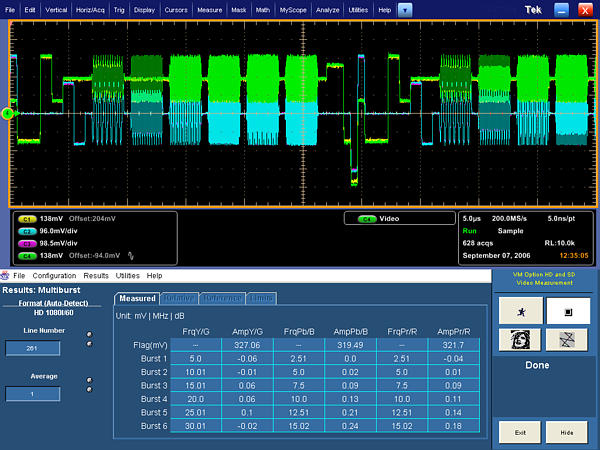Click the face picture icon button

[521, 340]
